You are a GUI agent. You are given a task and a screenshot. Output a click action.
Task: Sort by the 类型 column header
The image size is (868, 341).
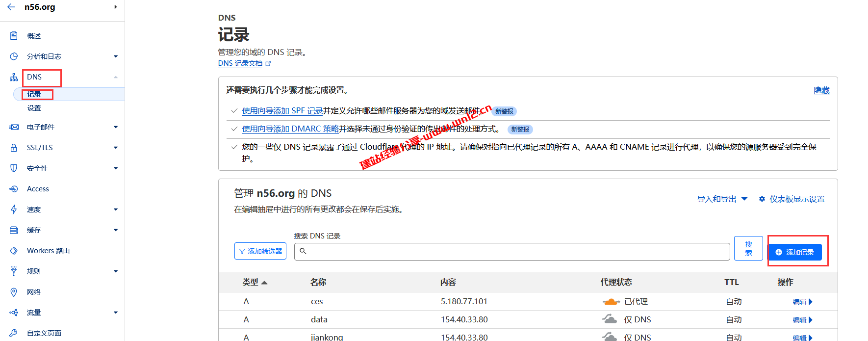255,282
